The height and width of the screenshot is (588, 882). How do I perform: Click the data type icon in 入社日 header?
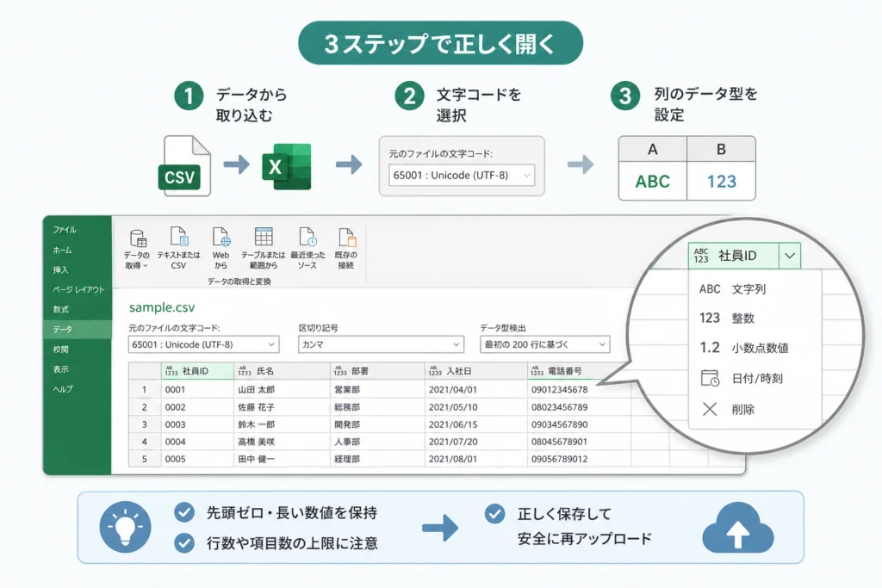tap(435, 371)
